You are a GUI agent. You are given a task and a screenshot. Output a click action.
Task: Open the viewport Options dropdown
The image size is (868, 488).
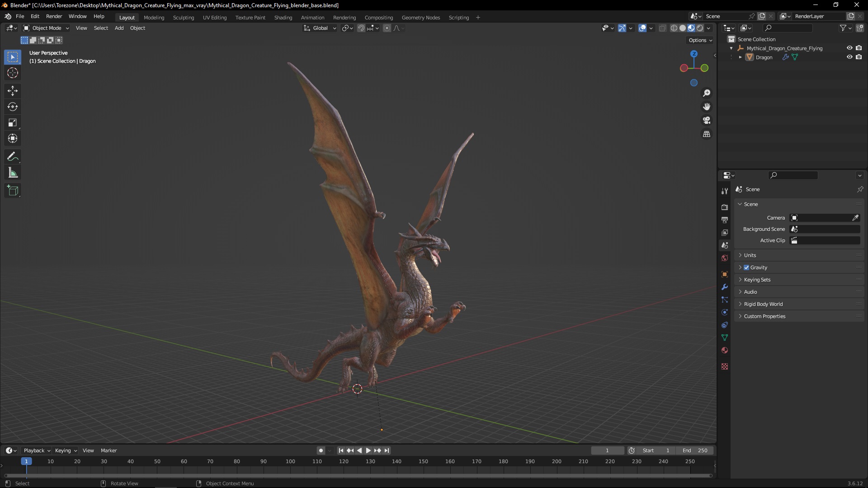click(x=700, y=40)
